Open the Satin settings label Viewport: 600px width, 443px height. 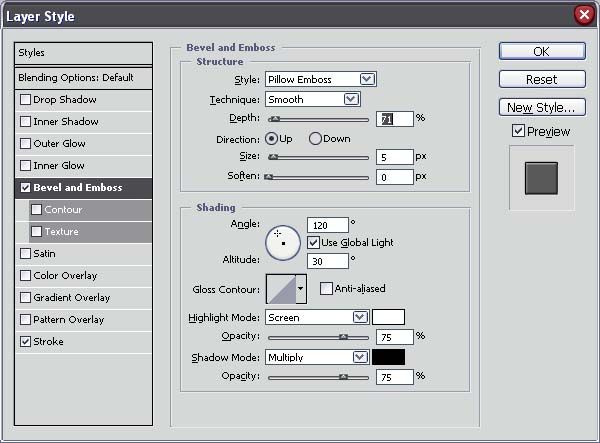pos(44,254)
